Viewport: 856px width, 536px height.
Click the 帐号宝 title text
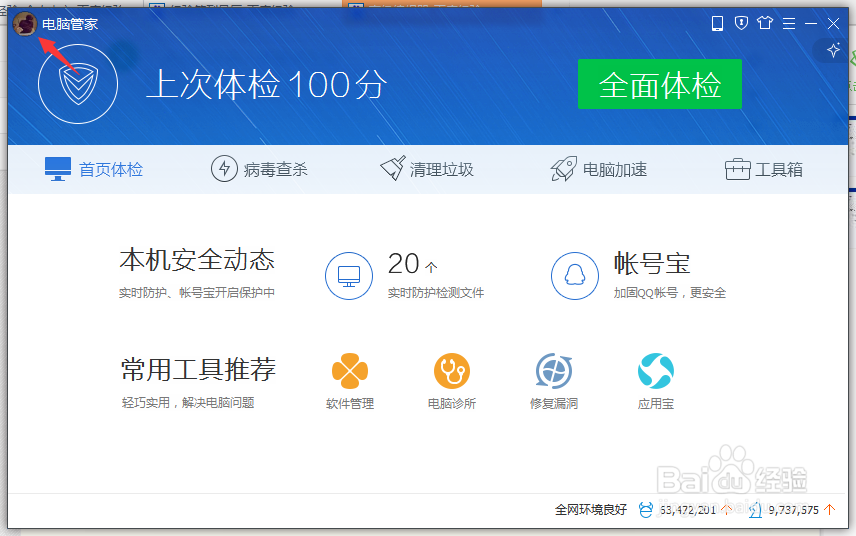(652, 264)
